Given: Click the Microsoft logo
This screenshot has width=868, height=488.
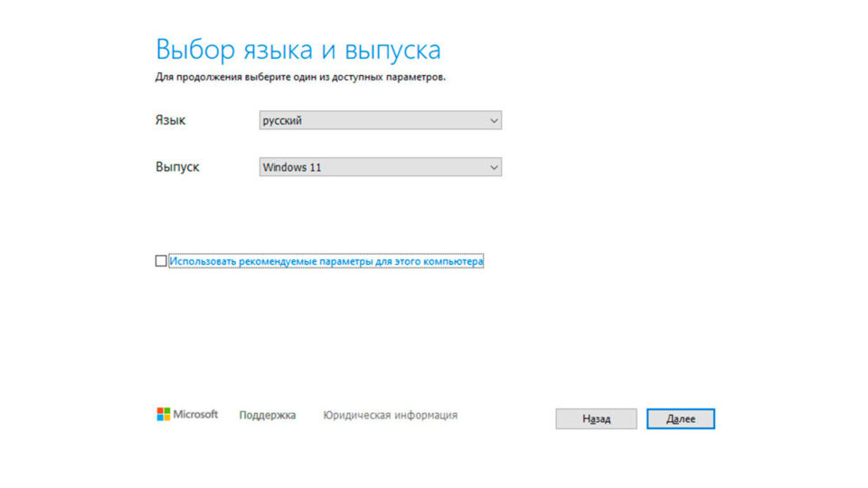Looking at the screenshot, I should click(x=187, y=415).
